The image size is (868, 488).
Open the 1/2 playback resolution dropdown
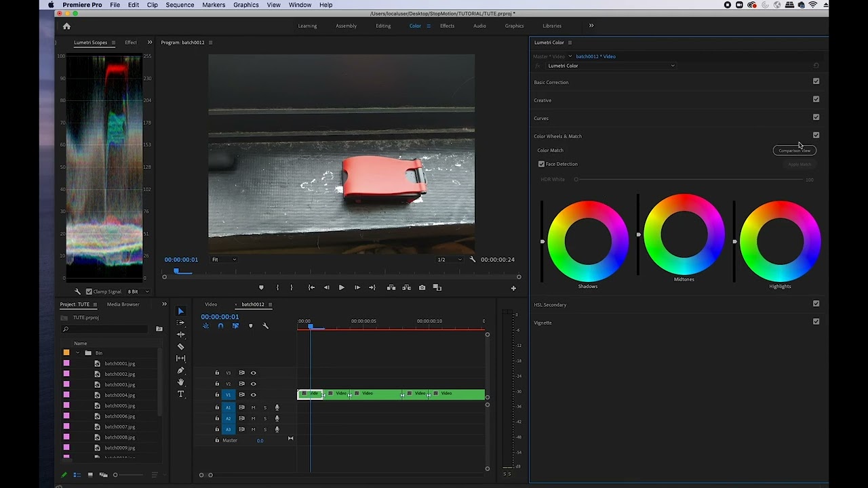coord(449,260)
